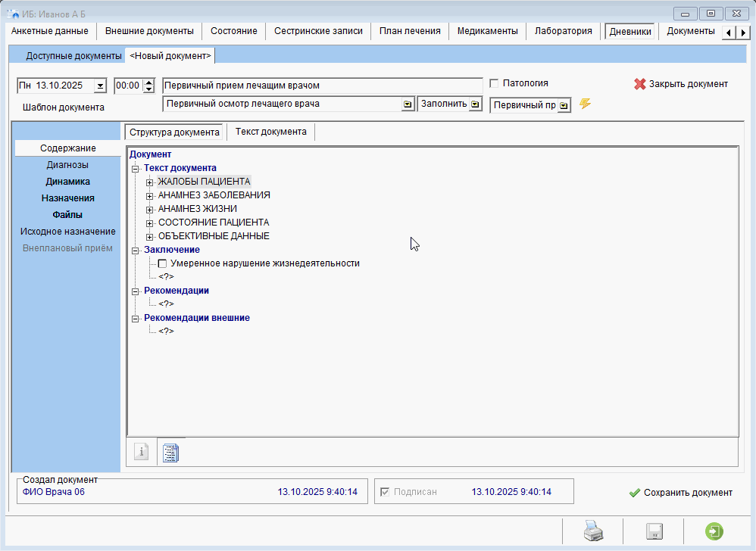Click the green exit door icon
The image size is (756, 551).
(713, 531)
